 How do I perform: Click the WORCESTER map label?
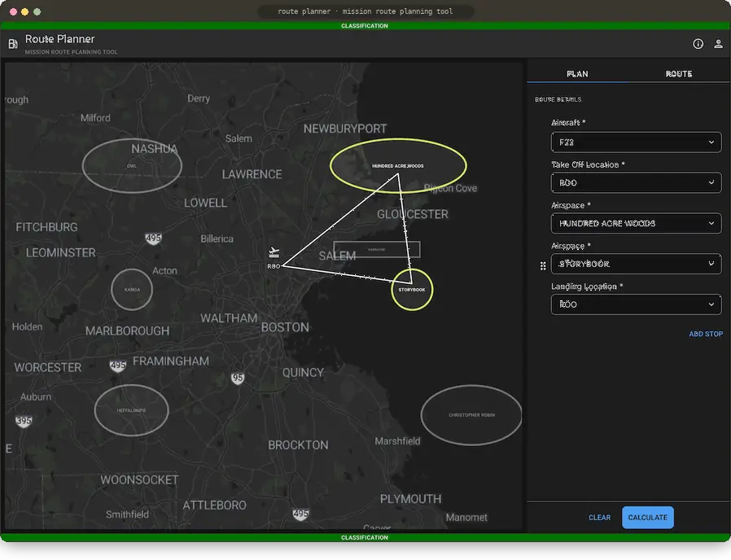47,367
